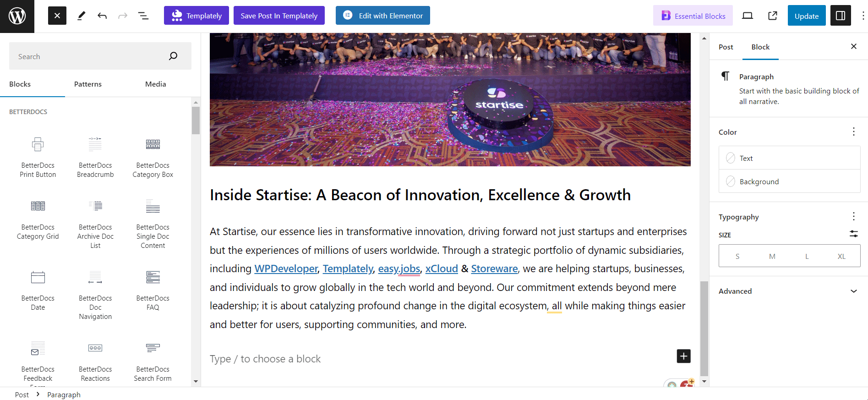Select the pencil Tools icon

pos(81,16)
